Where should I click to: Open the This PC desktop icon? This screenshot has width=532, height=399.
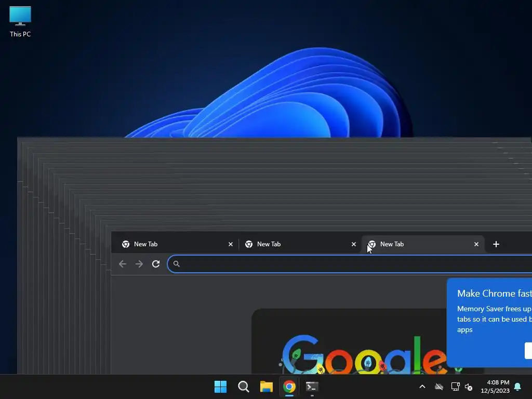[20, 22]
